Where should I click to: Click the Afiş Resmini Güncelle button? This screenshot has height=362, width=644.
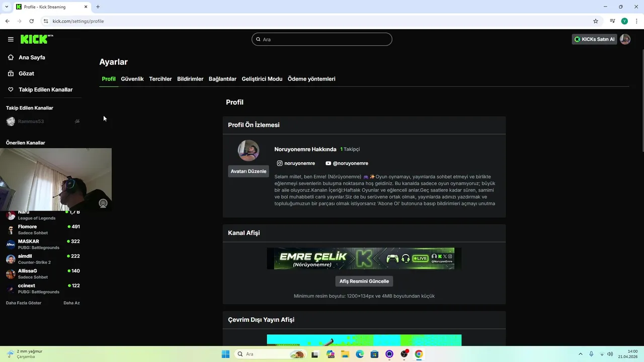(x=364, y=281)
